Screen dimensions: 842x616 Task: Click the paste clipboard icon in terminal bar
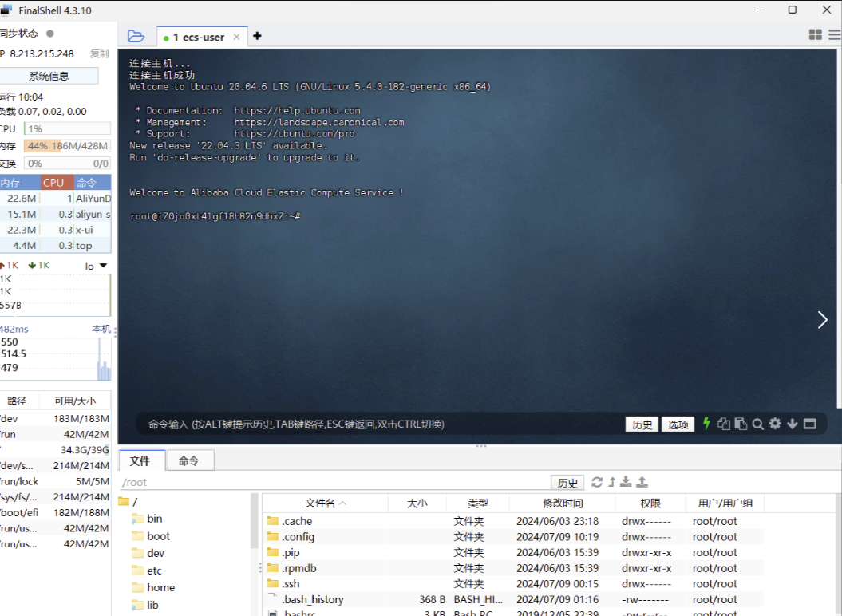pos(741,424)
